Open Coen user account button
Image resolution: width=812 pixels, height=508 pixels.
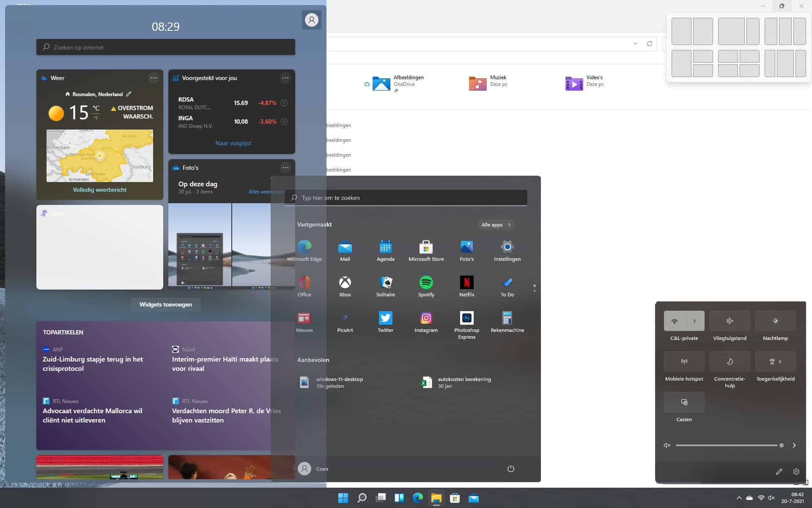(313, 469)
